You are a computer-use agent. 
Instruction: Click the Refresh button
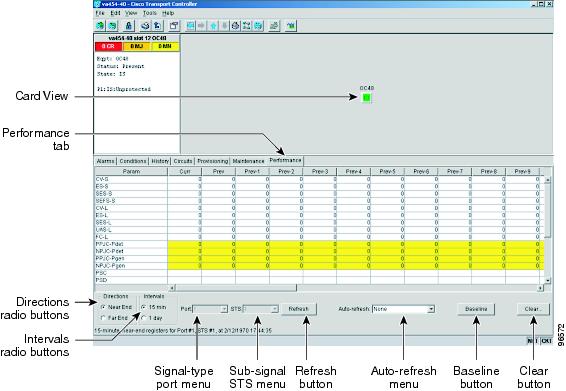tap(299, 309)
